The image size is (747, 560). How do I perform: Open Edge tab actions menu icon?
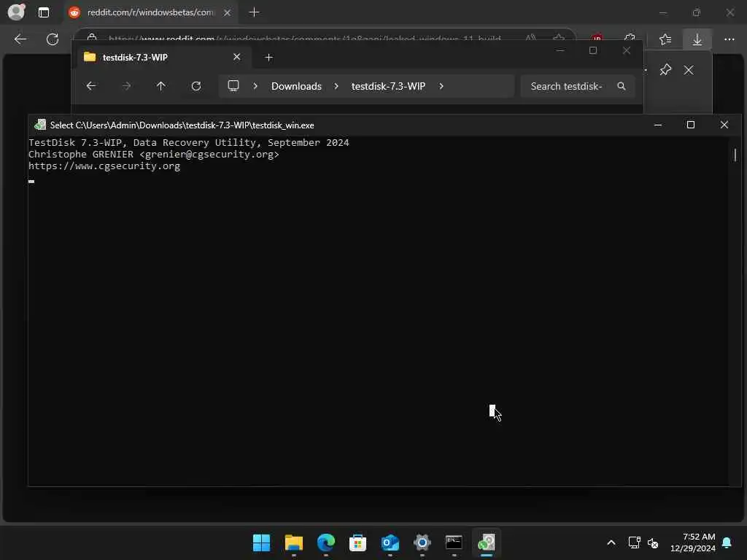click(43, 12)
